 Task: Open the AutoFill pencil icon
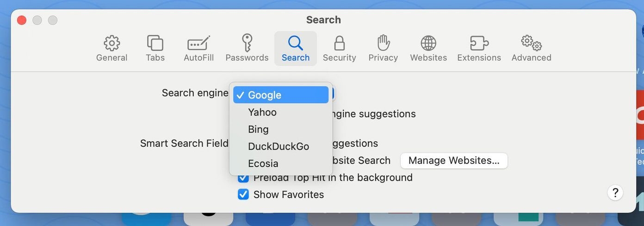pos(198,43)
